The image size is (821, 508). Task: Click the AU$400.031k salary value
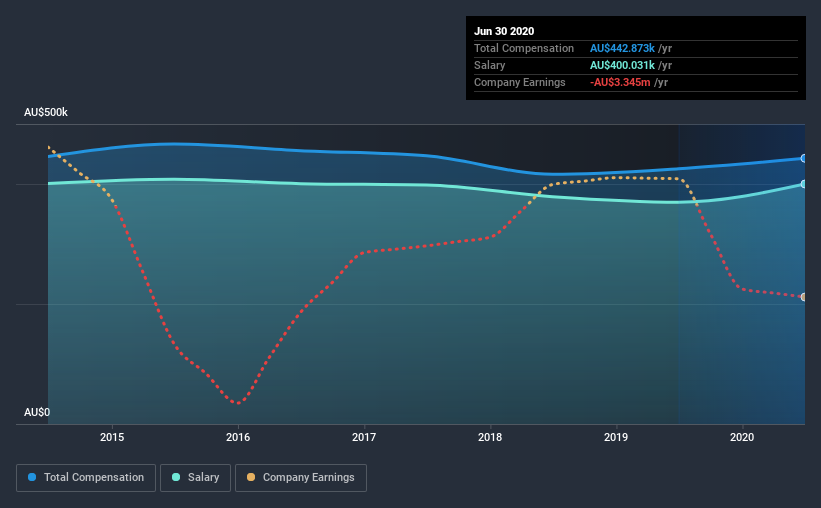point(622,65)
